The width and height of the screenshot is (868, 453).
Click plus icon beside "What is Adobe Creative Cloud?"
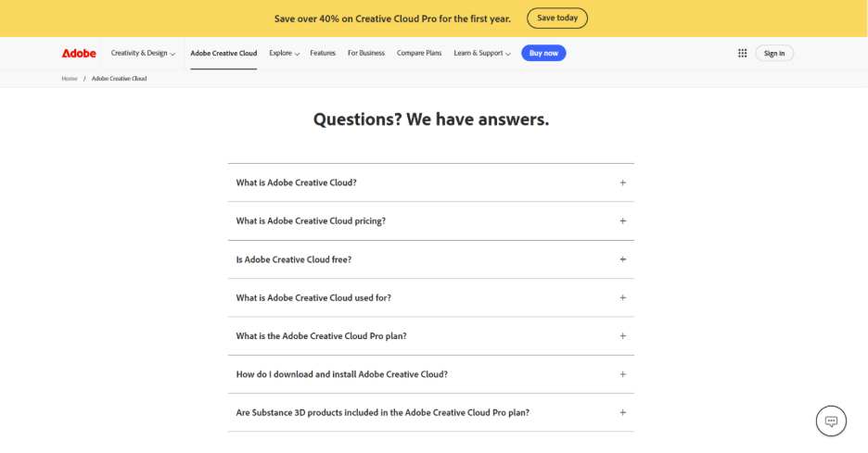623,182
